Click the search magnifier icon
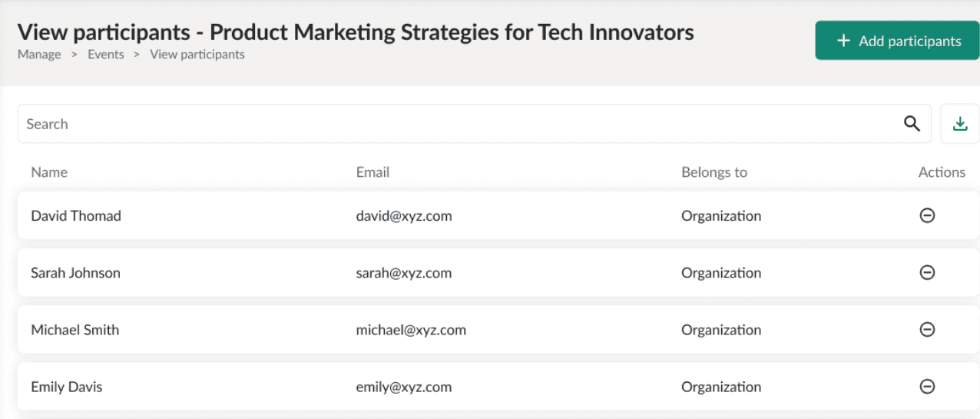The image size is (980, 419). 912,124
